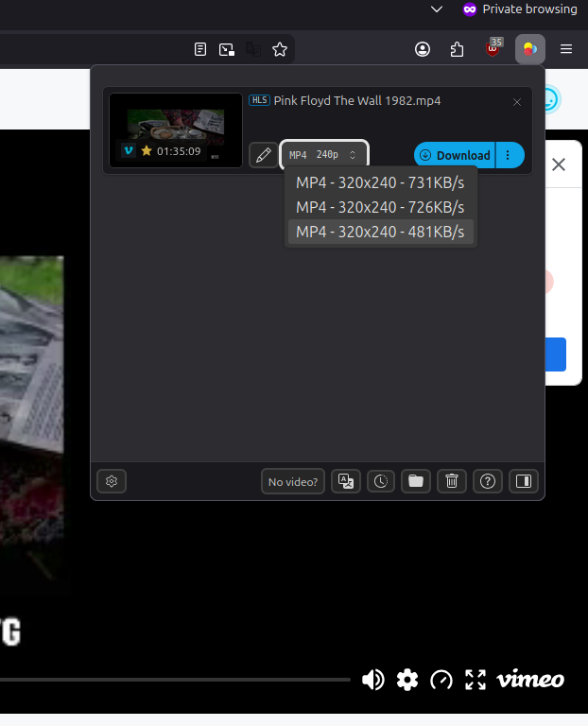Click gold star on video thumbnail
Screen dimensions: 588x726
(147, 150)
